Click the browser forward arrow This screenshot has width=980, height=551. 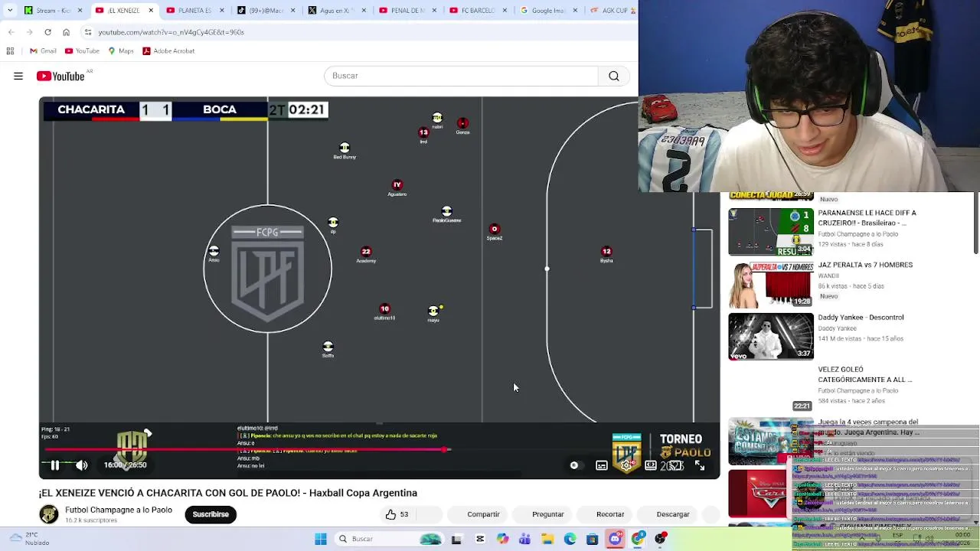click(x=30, y=32)
